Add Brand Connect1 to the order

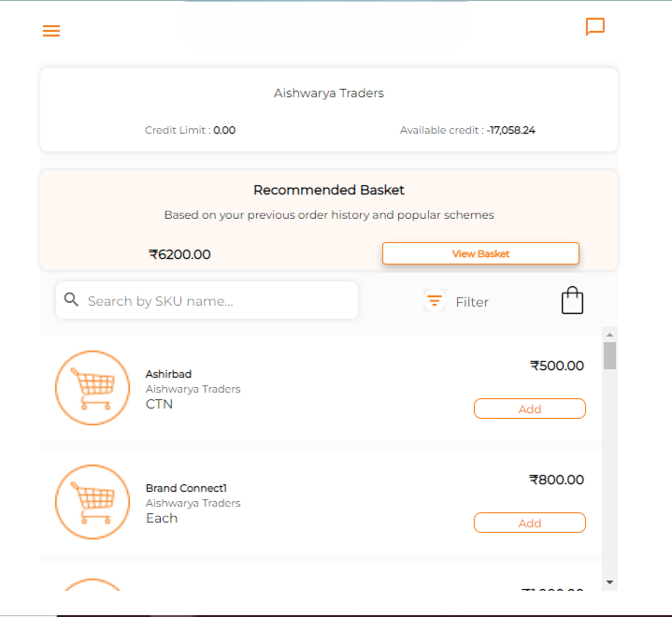529,523
